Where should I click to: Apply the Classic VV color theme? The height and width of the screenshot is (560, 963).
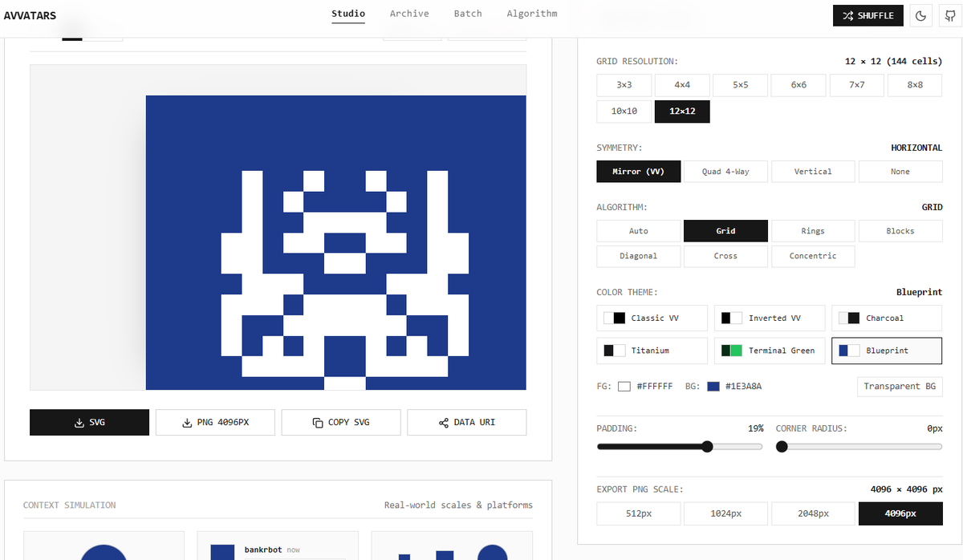coord(652,319)
